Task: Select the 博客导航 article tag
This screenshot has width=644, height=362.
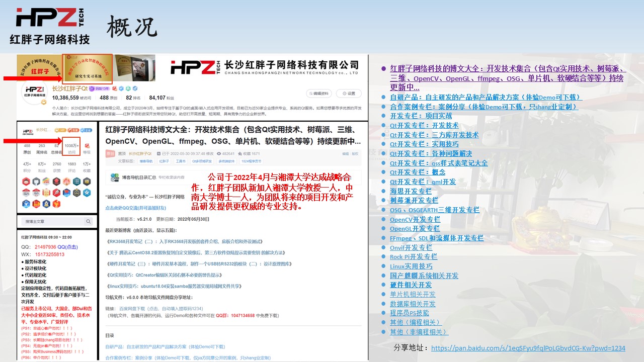Action: coord(146,161)
